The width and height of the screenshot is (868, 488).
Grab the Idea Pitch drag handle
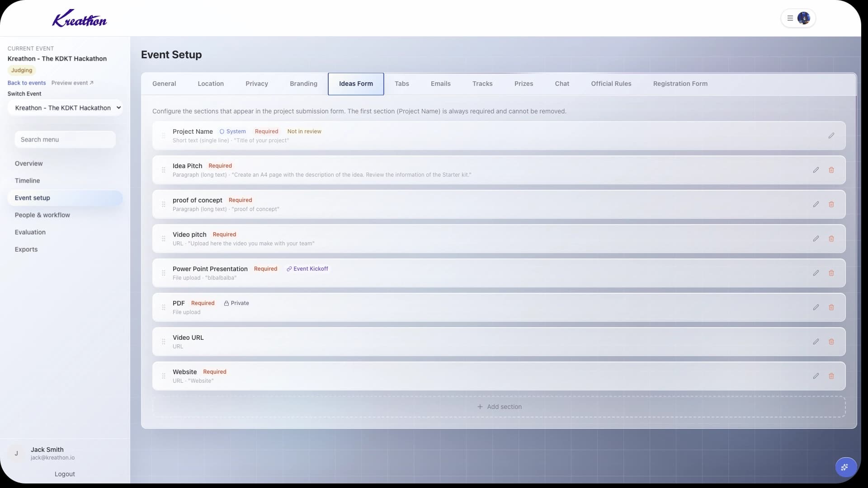tap(164, 170)
